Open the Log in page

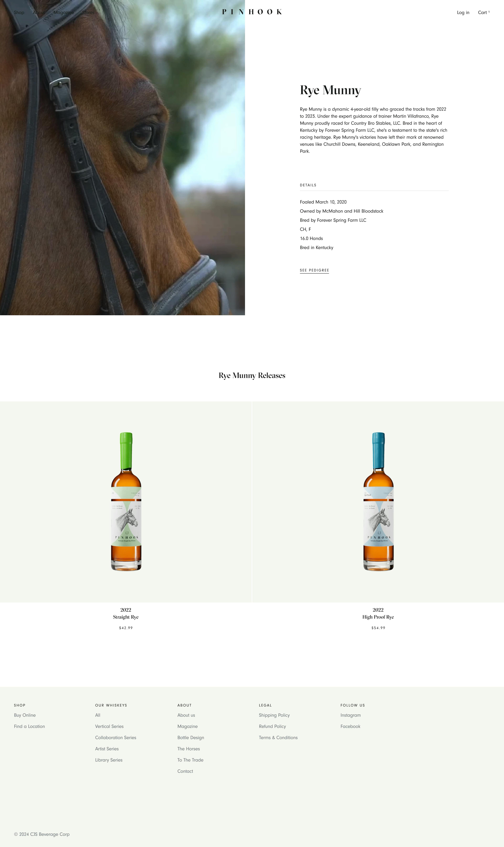[463, 13]
